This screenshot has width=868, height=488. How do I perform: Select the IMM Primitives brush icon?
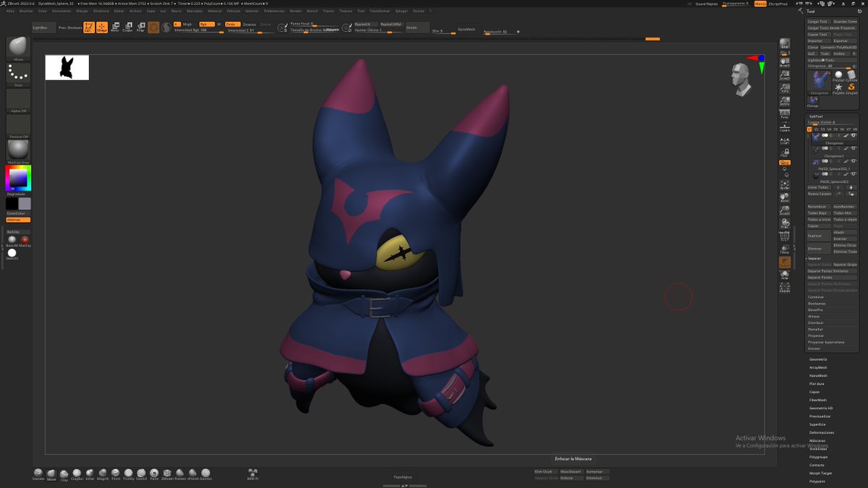coord(252,474)
